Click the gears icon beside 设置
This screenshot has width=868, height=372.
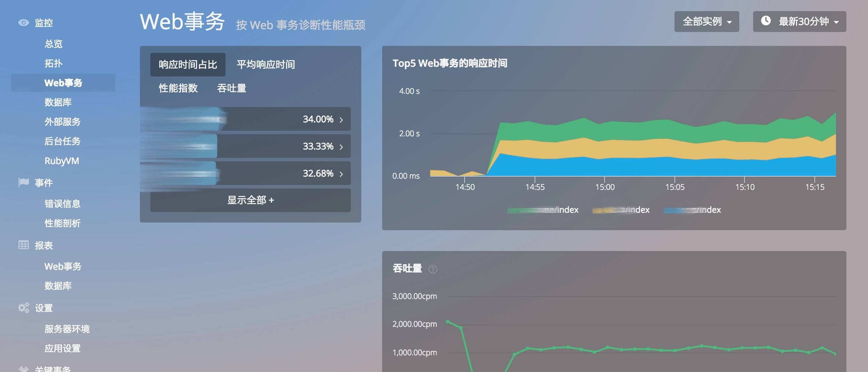(x=23, y=308)
